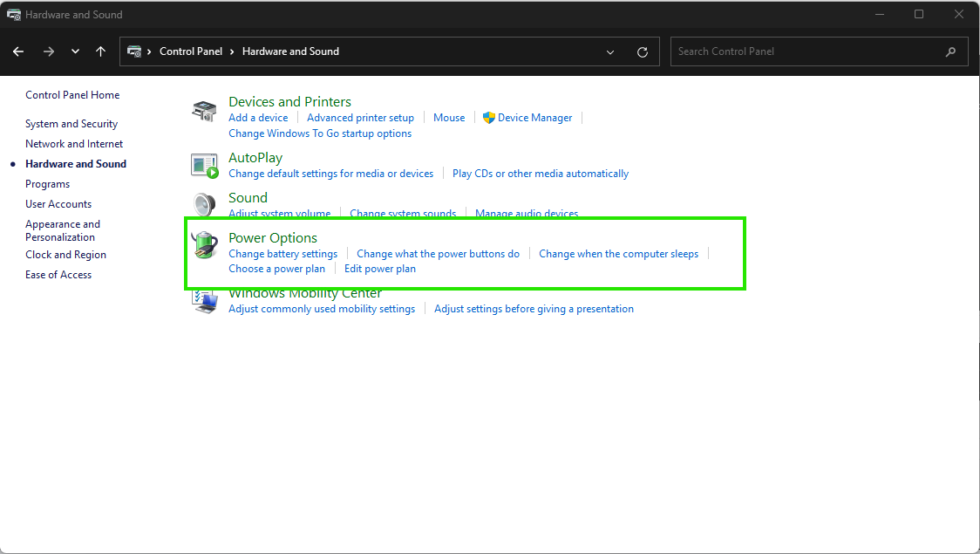Maximize the Hardware and Sound window
The width and height of the screenshot is (980, 554).
919,14
